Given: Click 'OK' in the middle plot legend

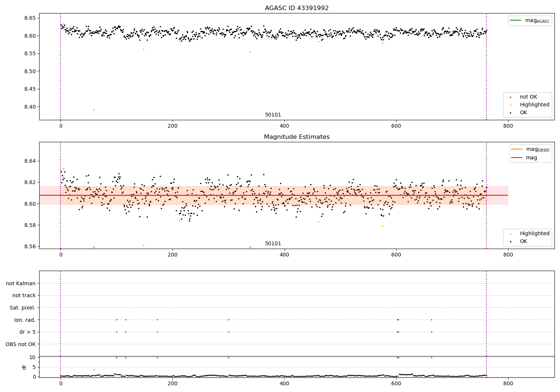Looking at the screenshot, I should pyautogui.click(x=523, y=241).
